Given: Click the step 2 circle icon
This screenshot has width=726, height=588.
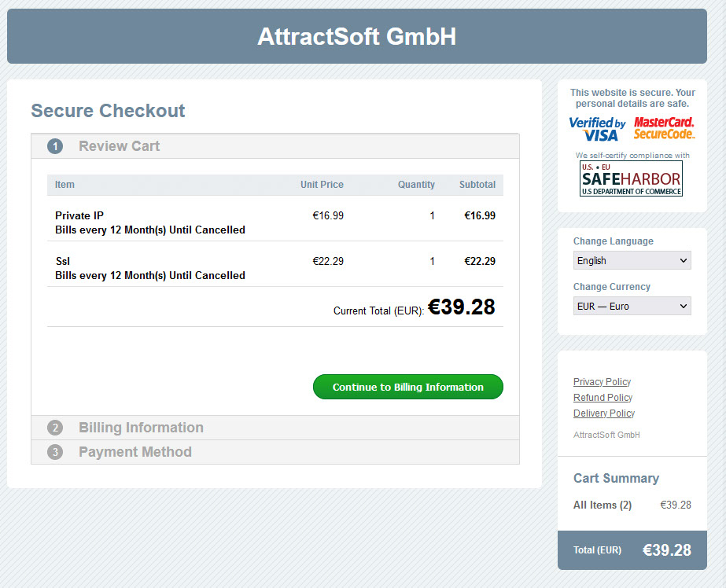Looking at the screenshot, I should (x=53, y=428).
